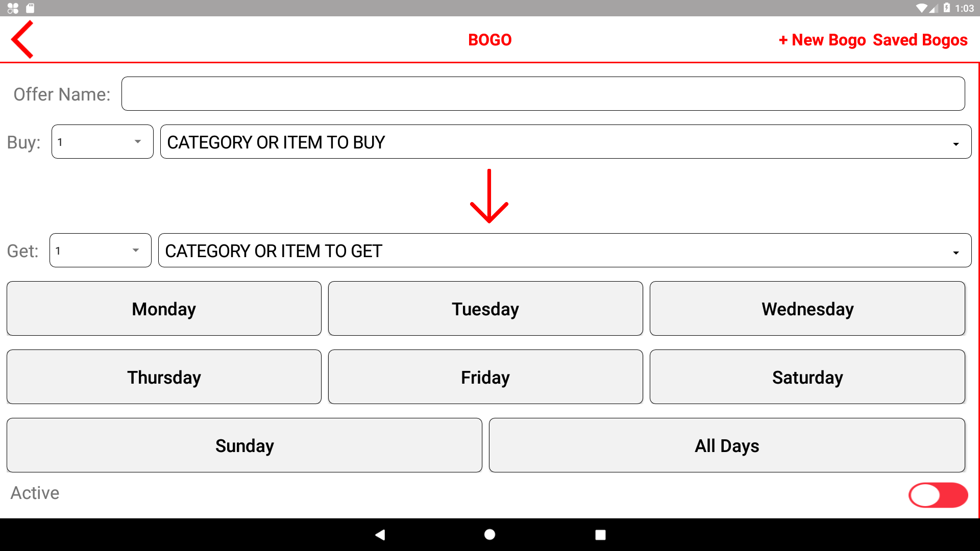Create a new Bogo offer

[x=822, y=40]
